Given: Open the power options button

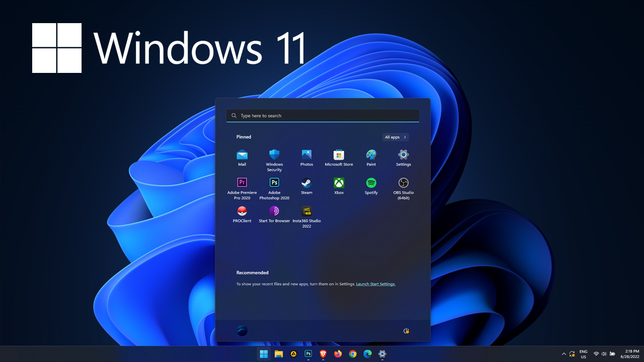Looking at the screenshot, I should (406, 331).
